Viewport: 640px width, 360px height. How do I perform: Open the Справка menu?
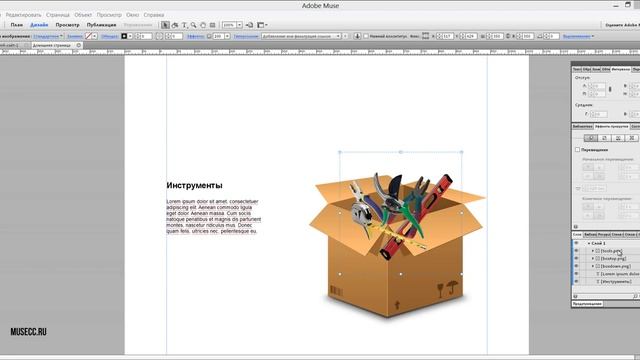pyautogui.click(x=154, y=15)
